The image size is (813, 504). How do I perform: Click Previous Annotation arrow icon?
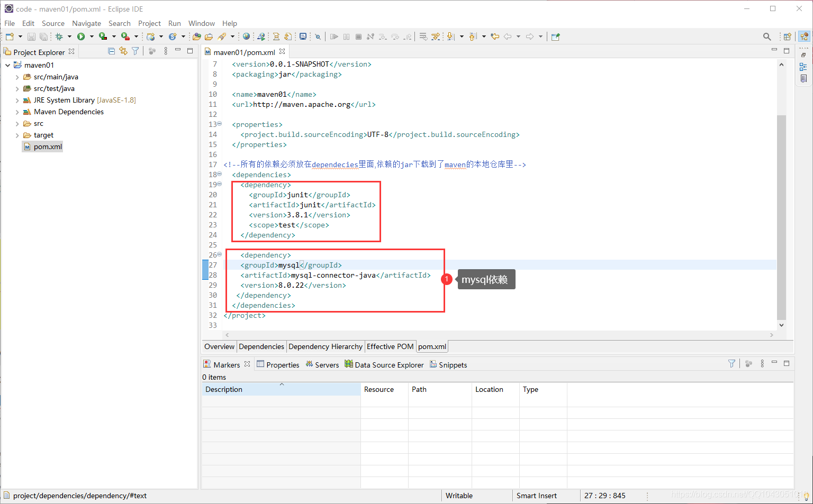point(473,36)
